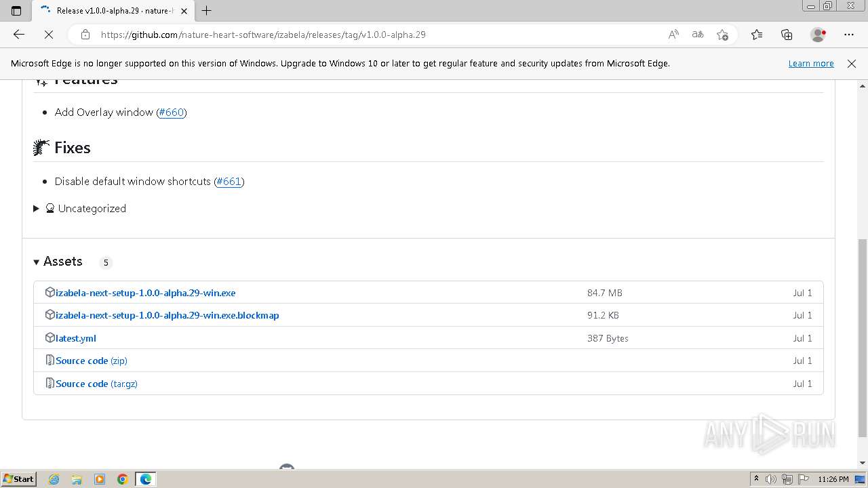Viewport: 868px width, 488px height.
Task: Open Edge Settings and more menu
Action: tap(849, 35)
